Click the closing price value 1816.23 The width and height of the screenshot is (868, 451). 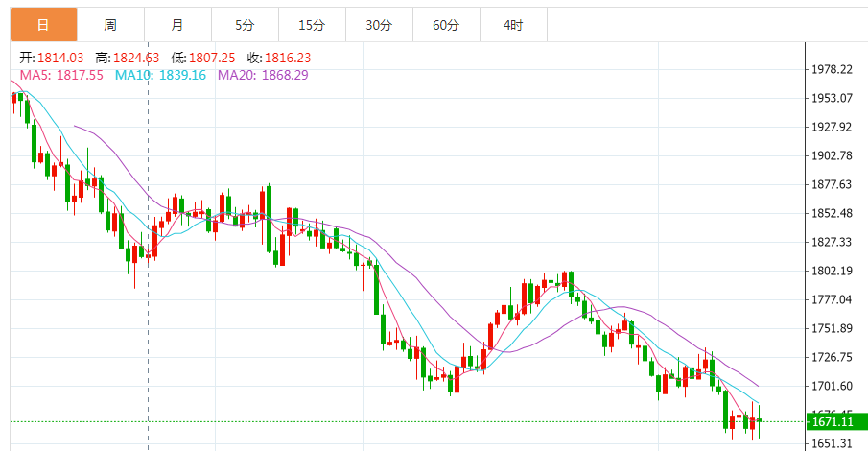(291, 59)
